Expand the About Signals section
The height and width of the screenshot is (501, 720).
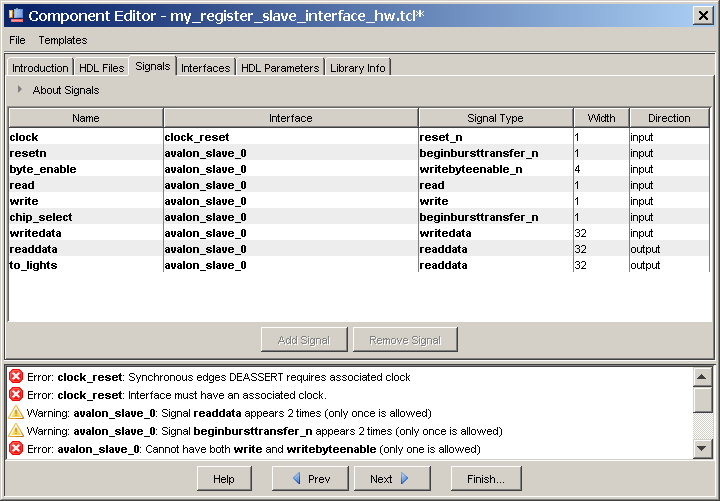tap(20, 90)
